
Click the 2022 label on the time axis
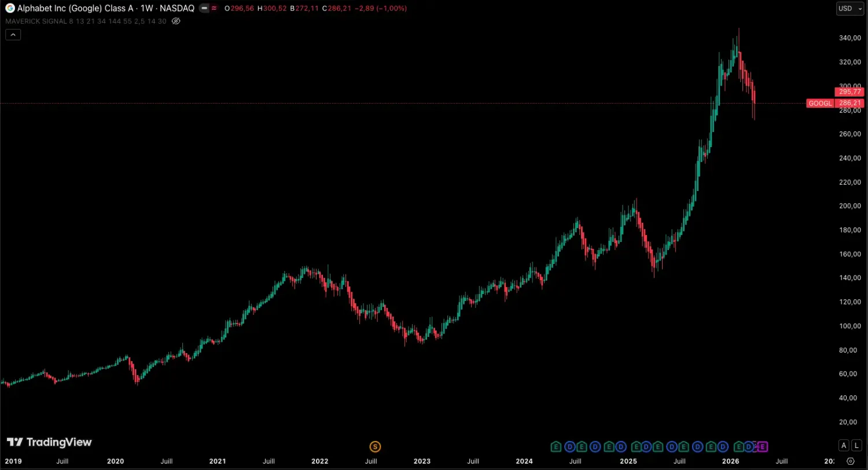coord(320,461)
